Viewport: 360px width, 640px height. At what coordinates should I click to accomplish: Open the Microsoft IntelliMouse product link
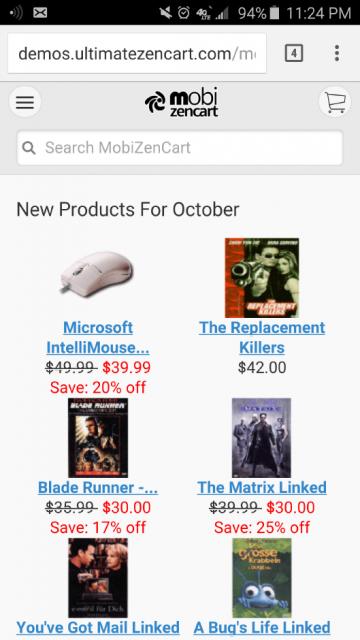98,338
